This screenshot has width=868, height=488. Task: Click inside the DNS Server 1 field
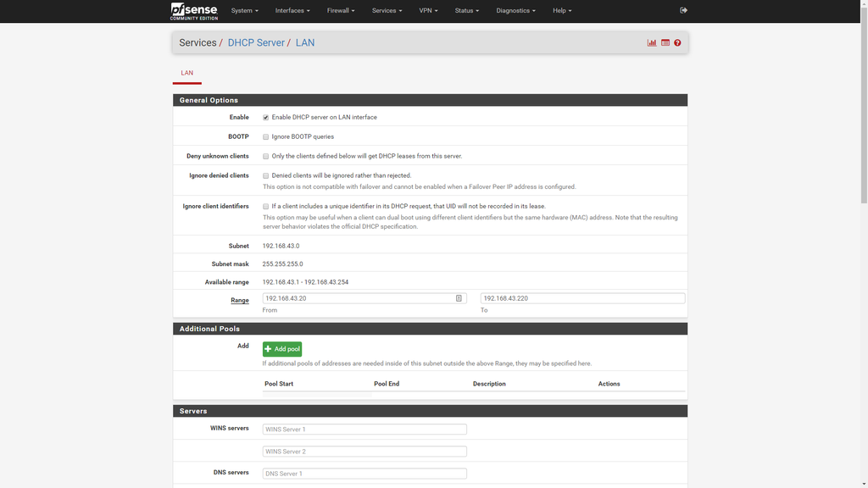point(364,473)
